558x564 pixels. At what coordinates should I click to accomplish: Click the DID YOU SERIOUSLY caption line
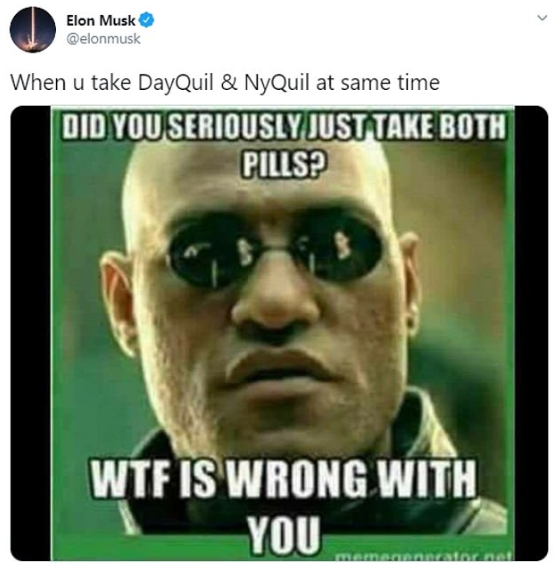[283, 126]
